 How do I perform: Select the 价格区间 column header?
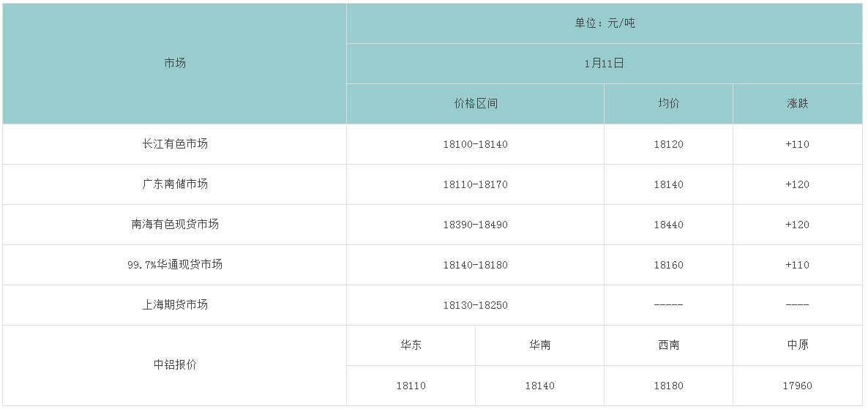tap(475, 104)
